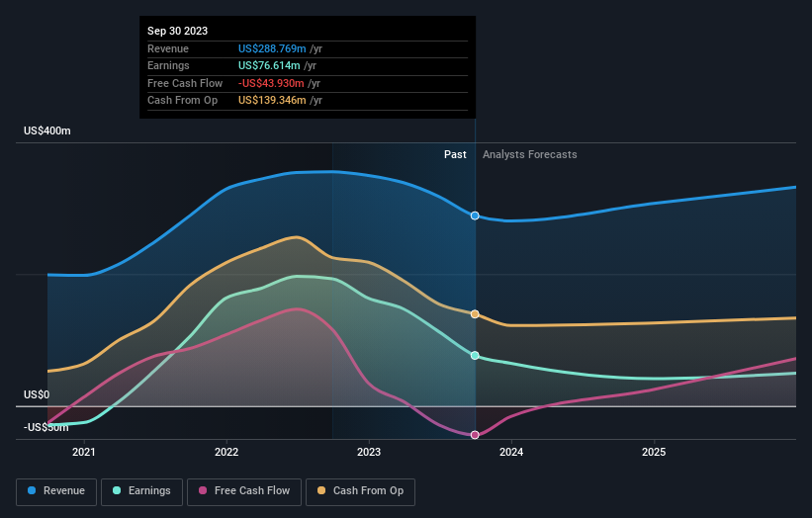
Task: Toggle the Free Cash Flow legend button
Action: 244,491
